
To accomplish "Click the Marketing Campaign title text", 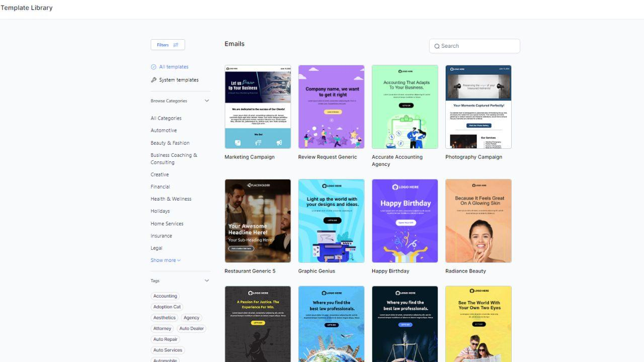I will point(250,157).
